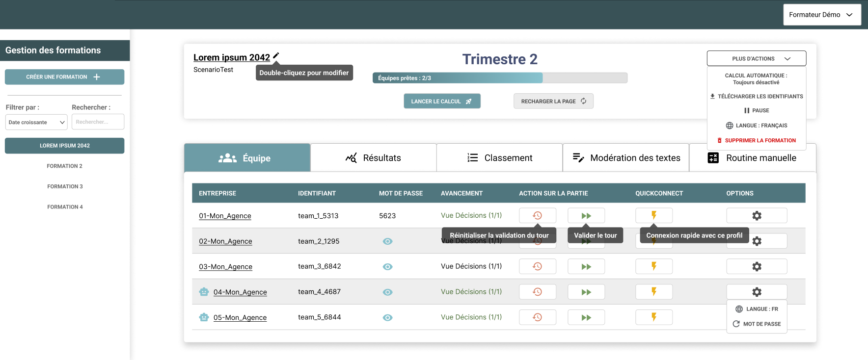Screen dimensions: 868x360
Task: Quick connect as 04-Mon_Agence profile
Action: click(x=654, y=292)
